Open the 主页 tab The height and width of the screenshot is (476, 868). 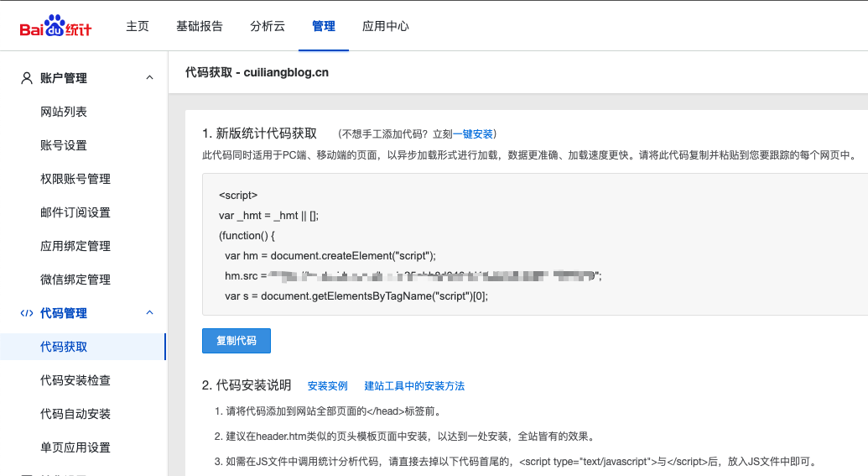(x=138, y=26)
